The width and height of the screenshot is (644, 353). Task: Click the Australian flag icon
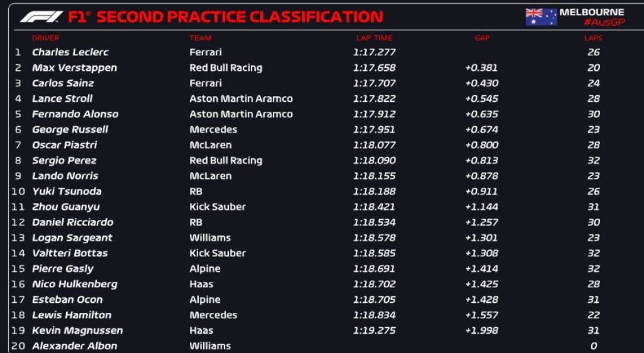541,17
